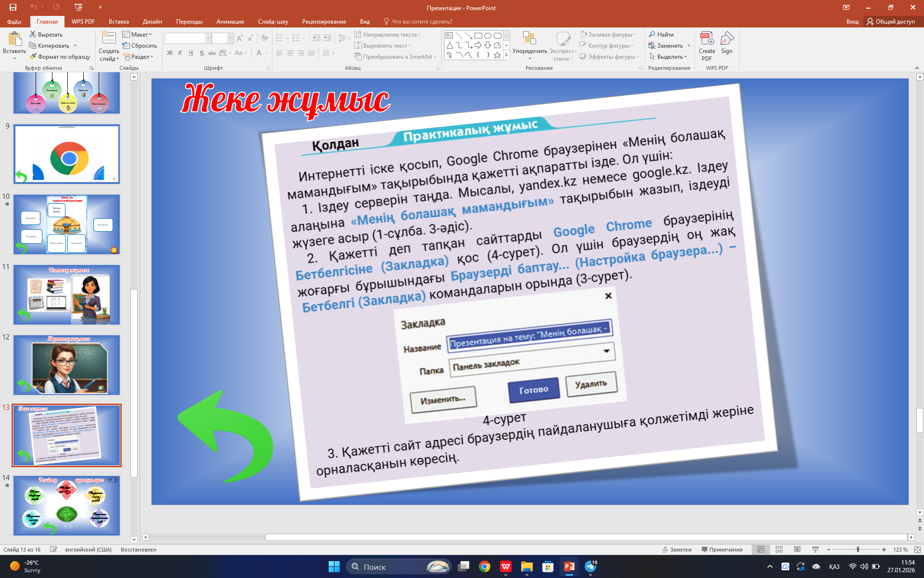This screenshot has width=924, height=578.
Task: Open File Explorer from the taskbar
Action: [x=527, y=566]
